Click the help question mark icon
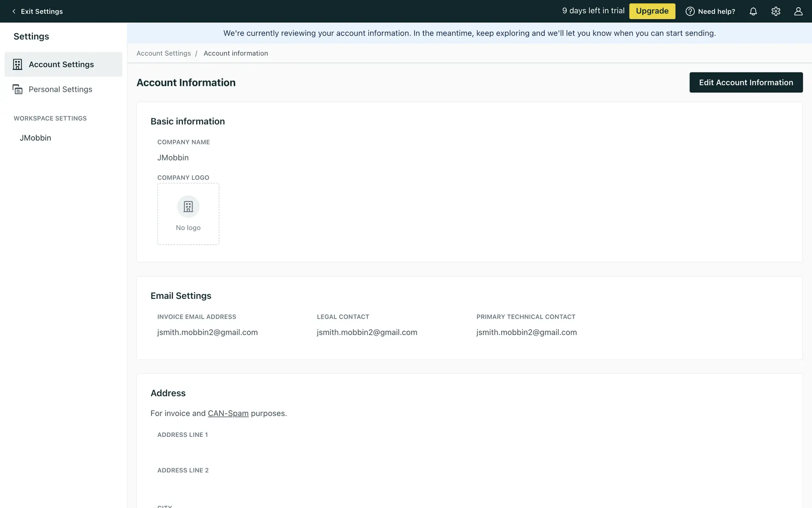 (690, 11)
